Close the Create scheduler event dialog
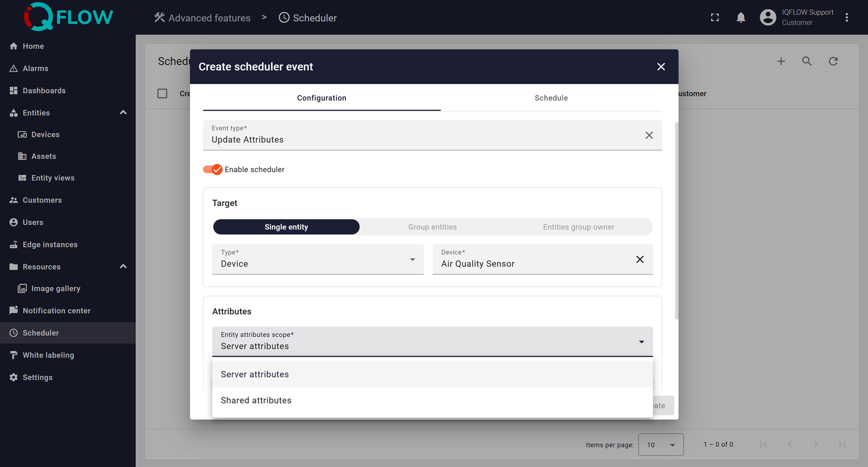Viewport: 868px width, 467px height. point(661,67)
